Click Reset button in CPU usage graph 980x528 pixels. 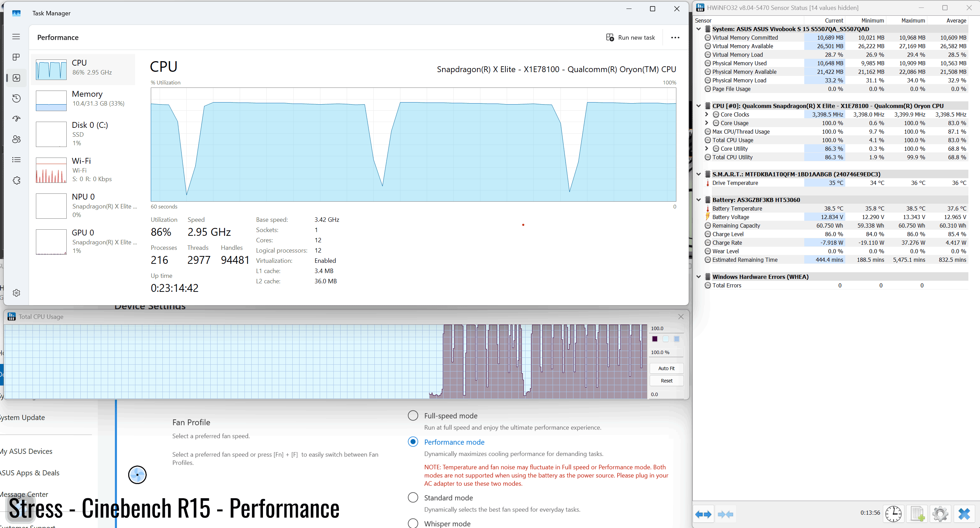tap(666, 380)
